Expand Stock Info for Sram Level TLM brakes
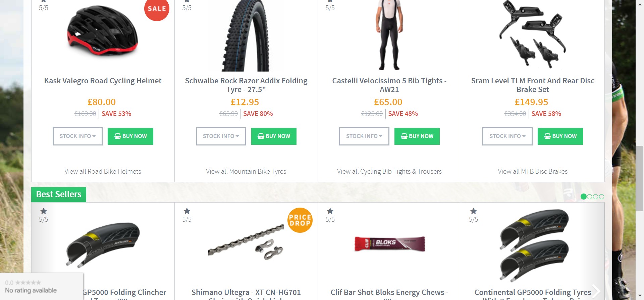The height and width of the screenshot is (300, 644). coord(507,136)
